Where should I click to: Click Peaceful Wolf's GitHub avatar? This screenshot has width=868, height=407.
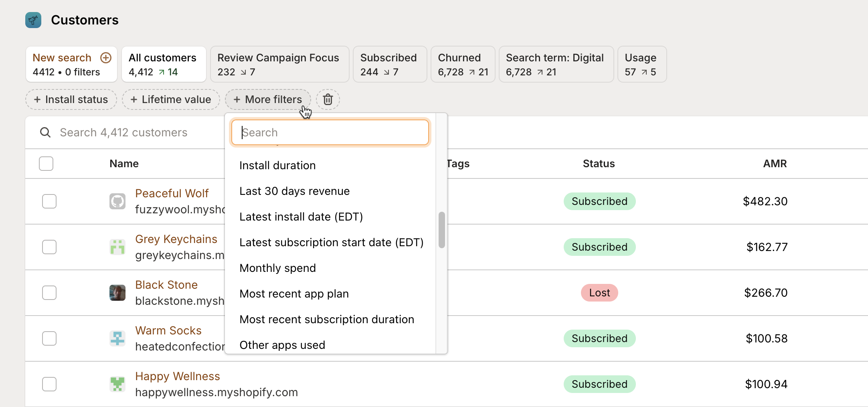tap(117, 201)
